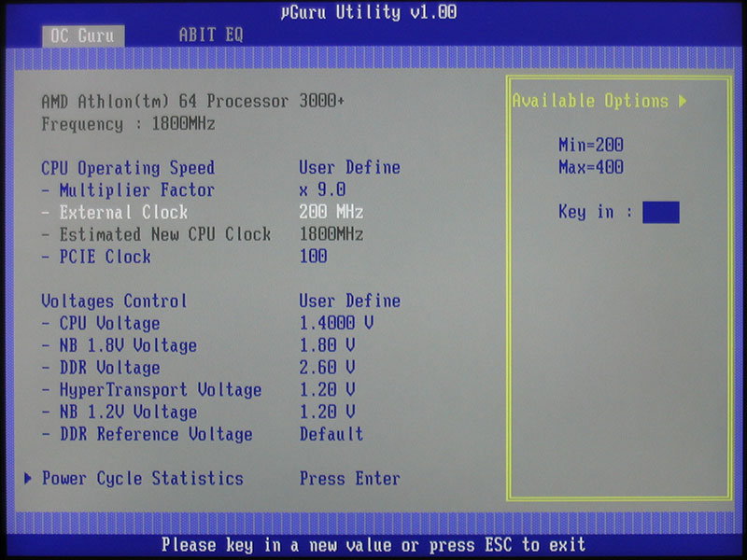The width and height of the screenshot is (747, 560).
Task: Select the NB 1.8V Voltage label
Action: click(x=128, y=345)
